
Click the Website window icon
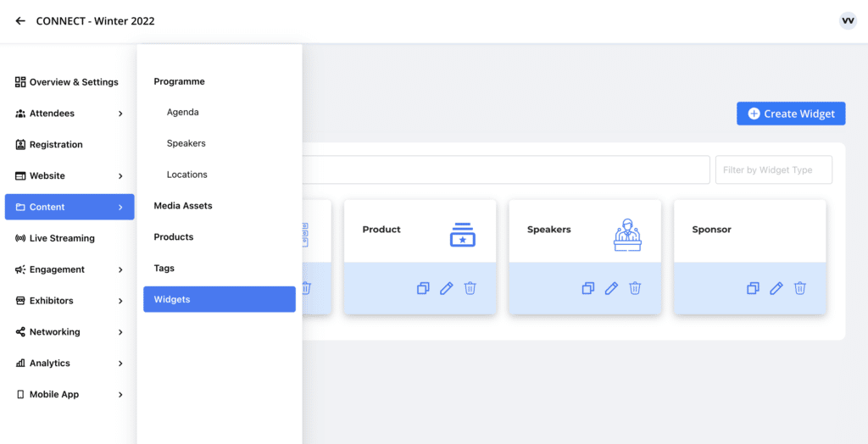click(20, 176)
